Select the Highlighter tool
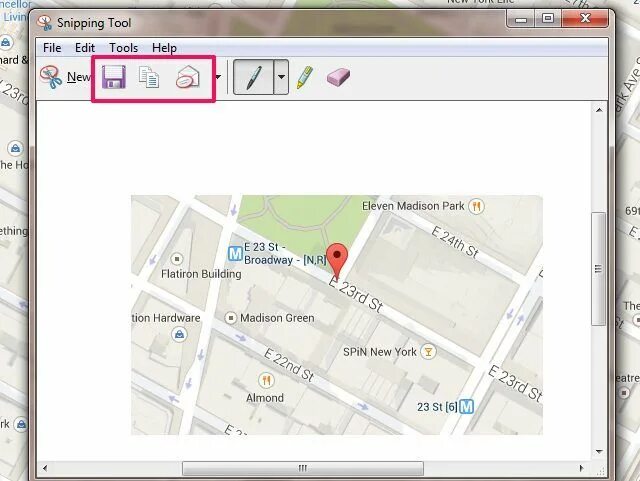Viewport: 640px width, 481px height. click(x=304, y=77)
